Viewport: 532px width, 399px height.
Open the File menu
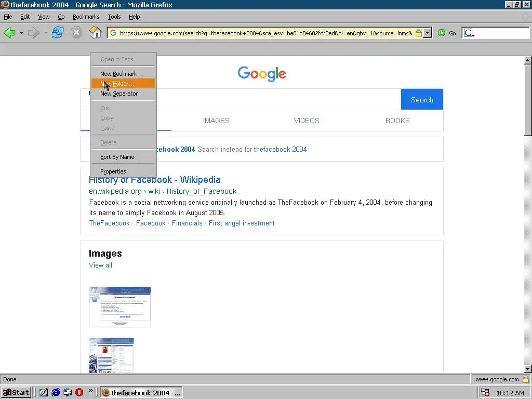(x=8, y=17)
